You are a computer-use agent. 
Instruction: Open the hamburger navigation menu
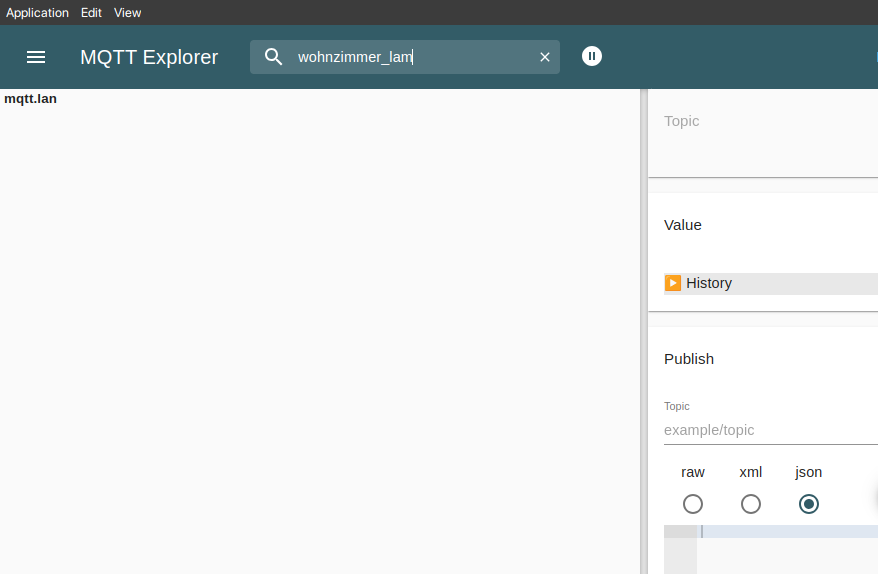(36, 57)
